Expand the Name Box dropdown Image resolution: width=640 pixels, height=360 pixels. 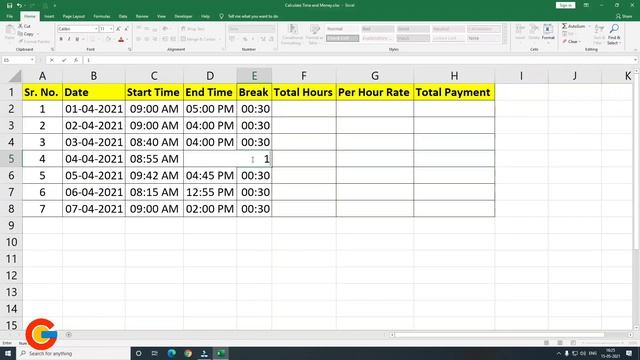point(32,60)
